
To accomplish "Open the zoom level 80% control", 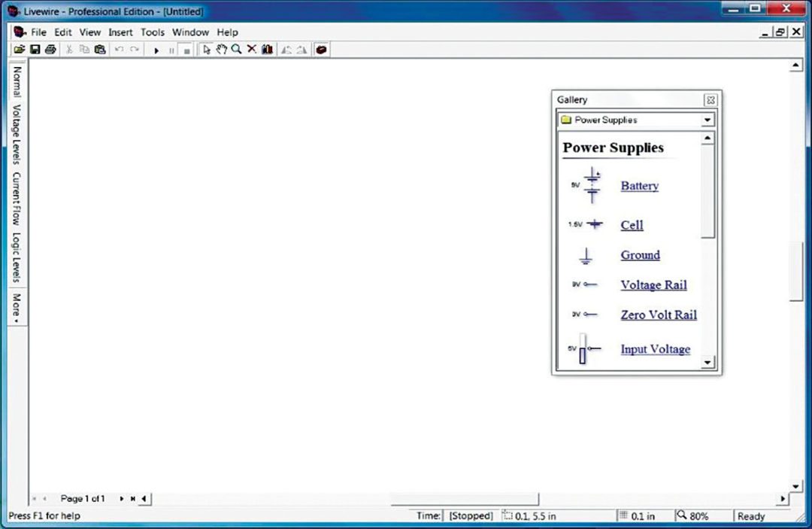I will point(692,516).
